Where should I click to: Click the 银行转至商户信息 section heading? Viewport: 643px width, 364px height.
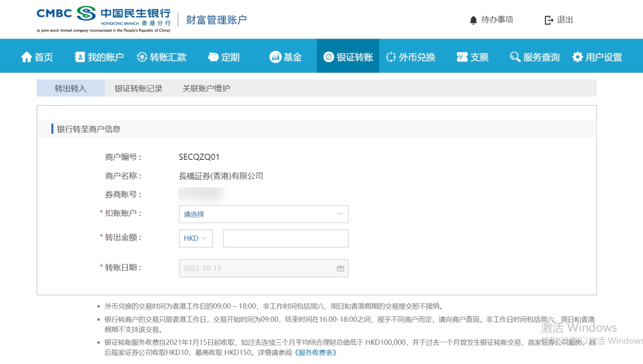(89, 129)
